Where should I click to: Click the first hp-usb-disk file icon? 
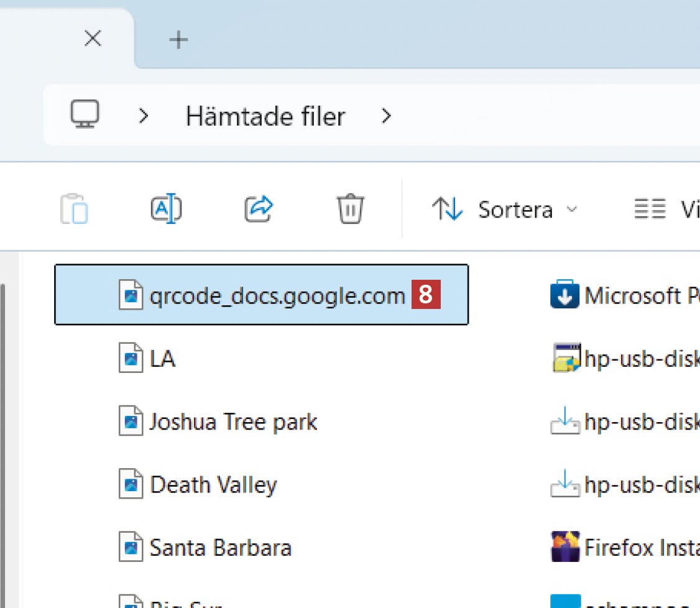(x=564, y=359)
